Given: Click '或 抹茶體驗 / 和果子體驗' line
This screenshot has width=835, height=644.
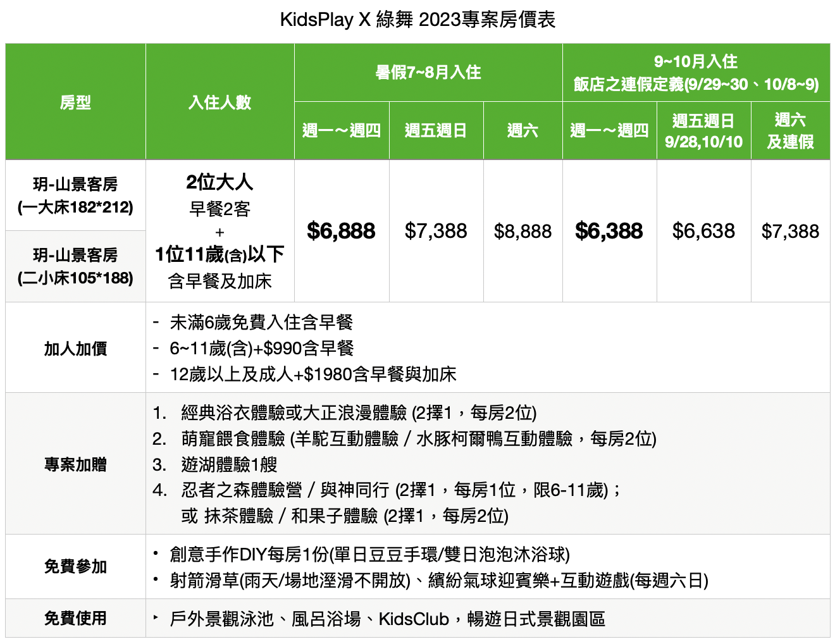Looking at the screenshot, I should [345, 516].
